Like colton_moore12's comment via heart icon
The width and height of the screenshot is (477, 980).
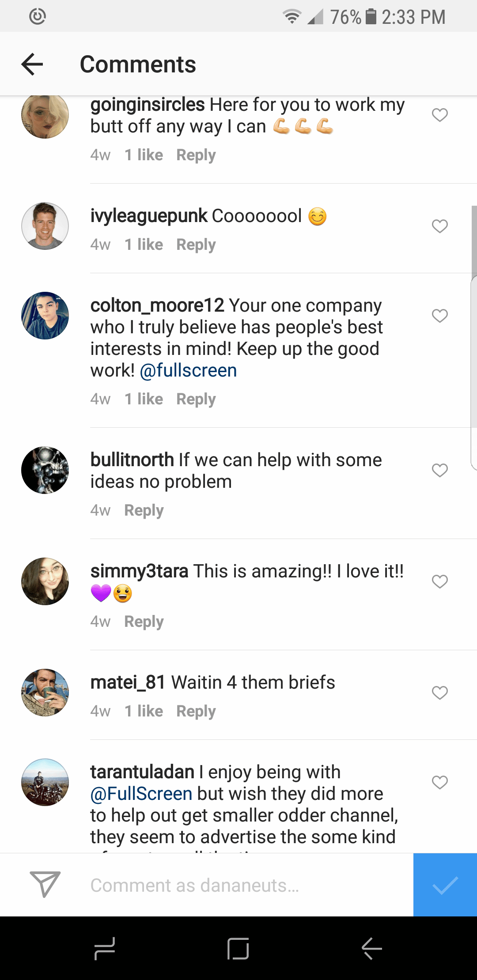[440, 316]
